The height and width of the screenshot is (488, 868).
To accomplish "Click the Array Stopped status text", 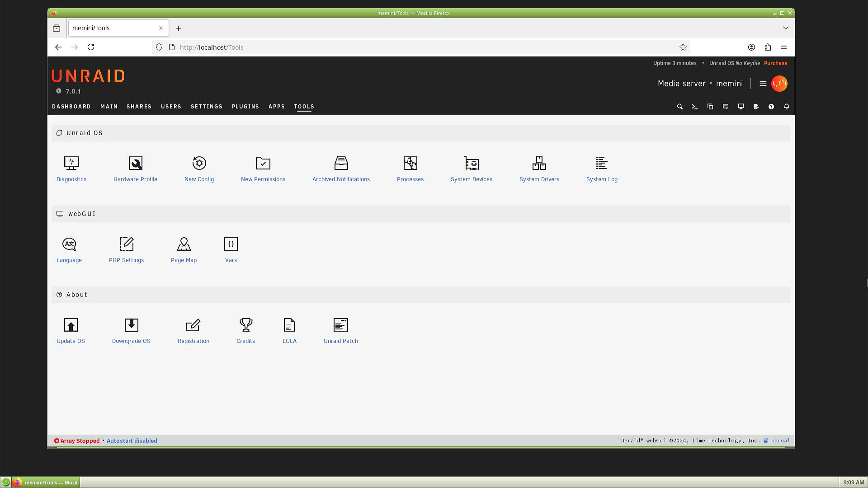I will pyautogui.click(x=80, y=441).
